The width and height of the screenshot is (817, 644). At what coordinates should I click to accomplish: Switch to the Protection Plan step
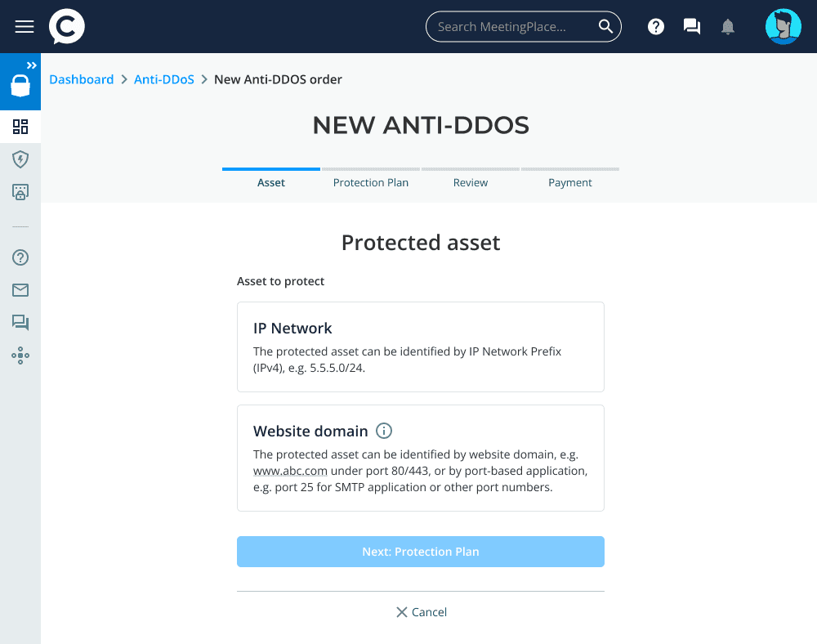(x=371, y=182)
